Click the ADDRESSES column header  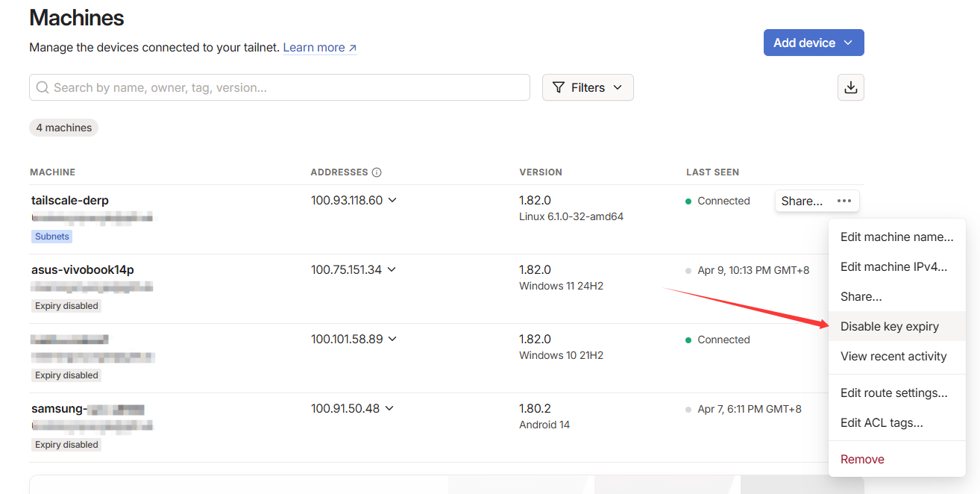click(x=339, y=172)
